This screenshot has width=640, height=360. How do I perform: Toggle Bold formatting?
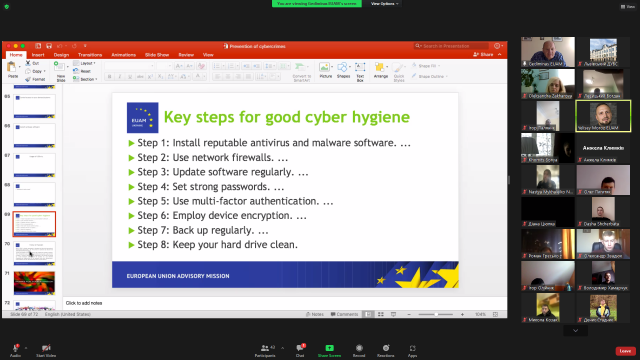[x=109, y=77]
